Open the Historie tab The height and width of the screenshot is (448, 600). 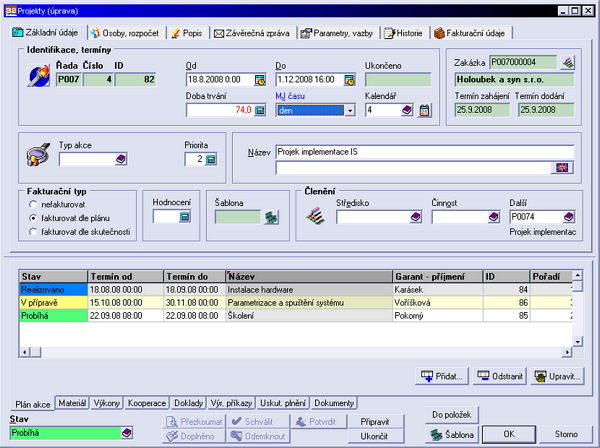[404, 33]
